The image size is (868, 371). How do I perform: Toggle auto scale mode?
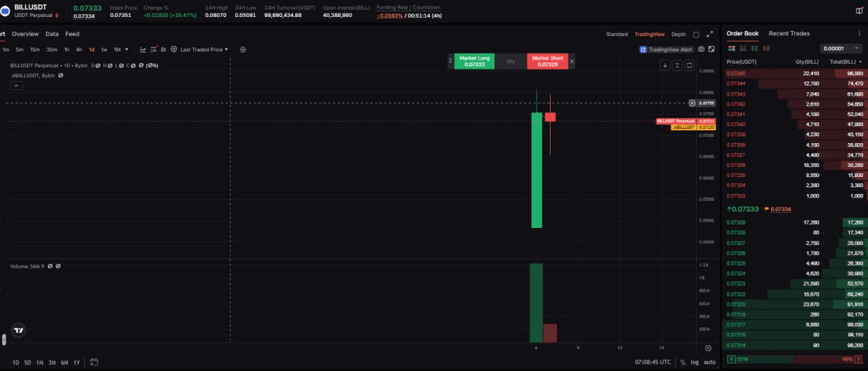(709, 362)
